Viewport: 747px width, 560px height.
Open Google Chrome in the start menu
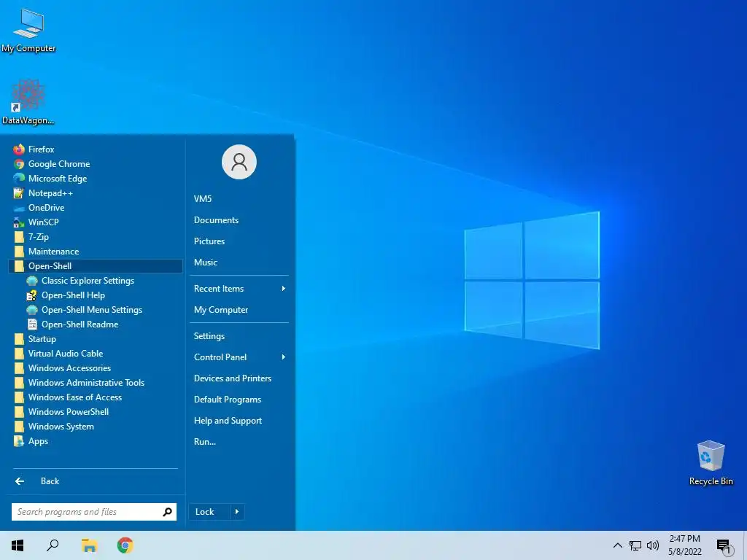coord(96,164)
